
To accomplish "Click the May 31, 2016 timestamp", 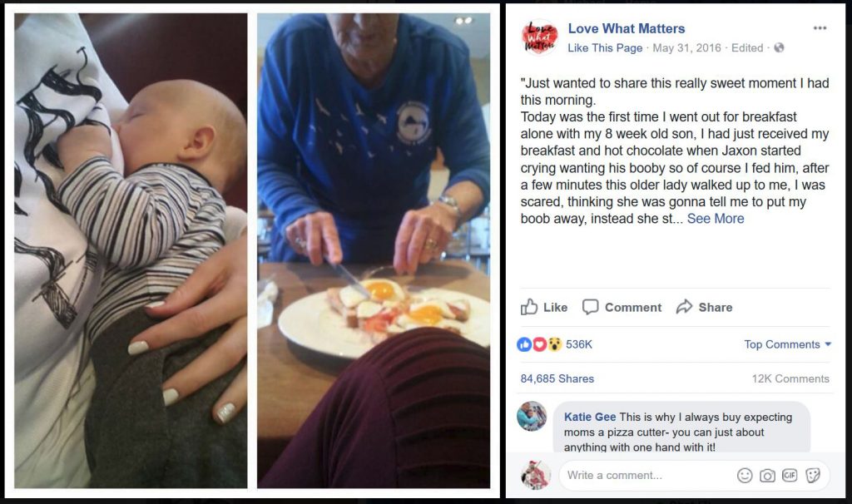I will pyautogui.click(x=686, y=47).
